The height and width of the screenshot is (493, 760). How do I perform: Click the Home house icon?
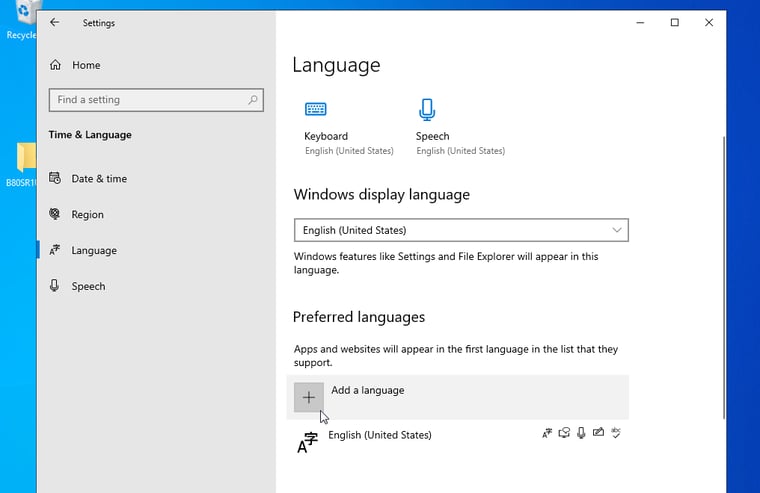(55, 64)
